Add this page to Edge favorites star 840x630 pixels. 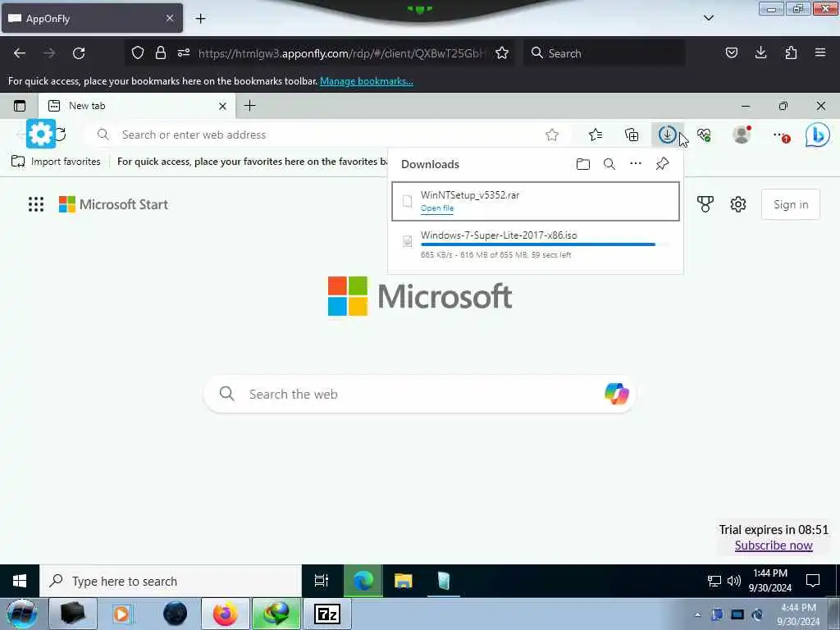point(552,135)
